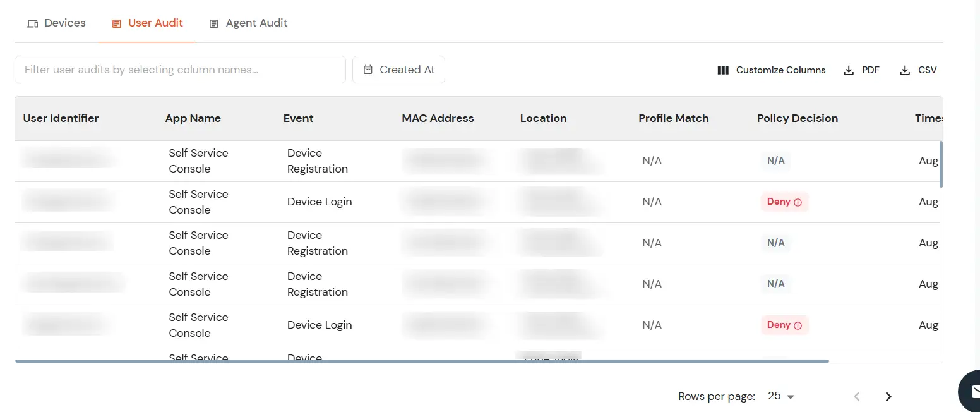
Task: Open Customize Columns
Action: pyautogui.click(x=772, y=70)
